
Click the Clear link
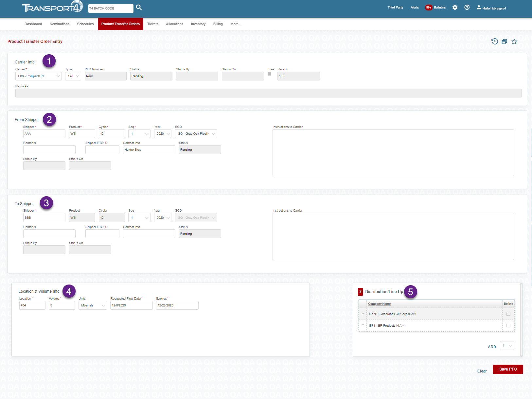point(482,371)
